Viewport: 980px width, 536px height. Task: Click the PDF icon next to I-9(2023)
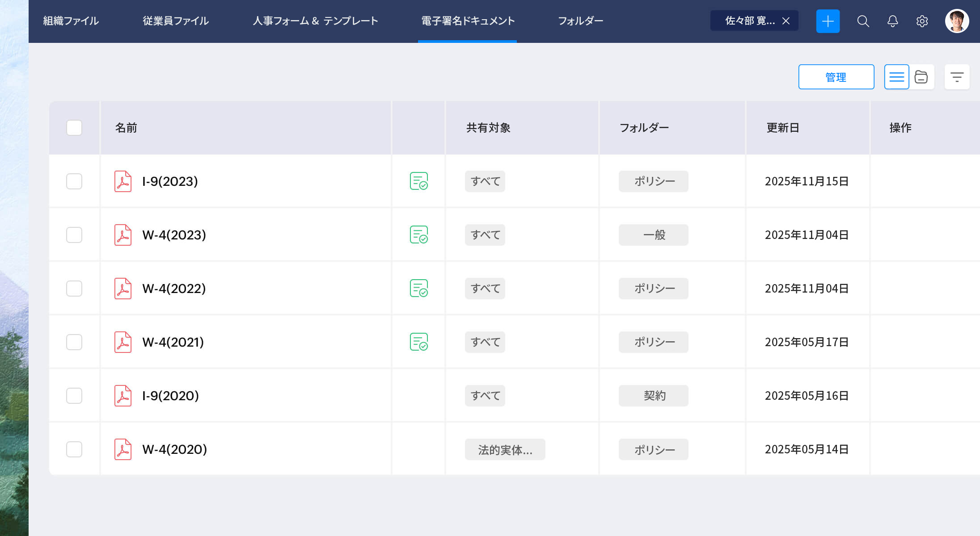click(123, 181)
